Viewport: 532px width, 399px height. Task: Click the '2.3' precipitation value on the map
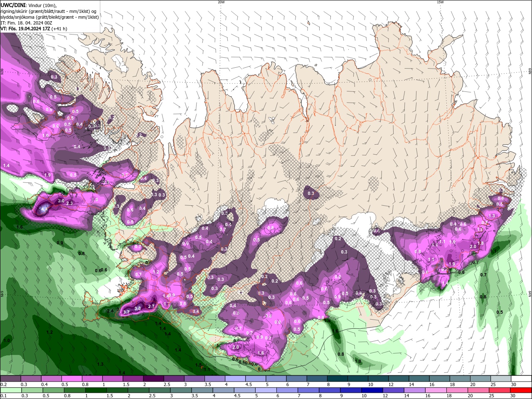coord(69,203)
